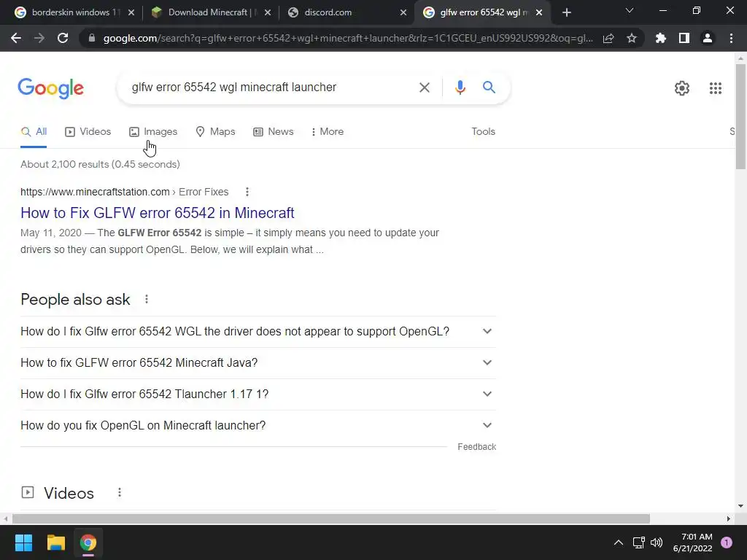Image resolution: width=747 pixels, height=560 pixels.
Task: Close the discord.com tab
Action: 403,12
